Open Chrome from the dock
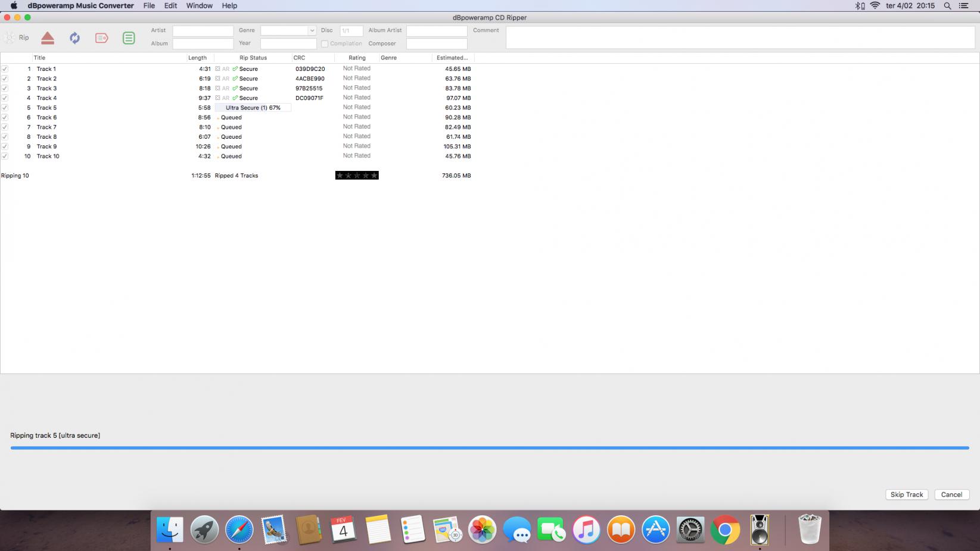The width and height of the screenshot is (980, 551). pyautogui.click(x=725, y=530)
